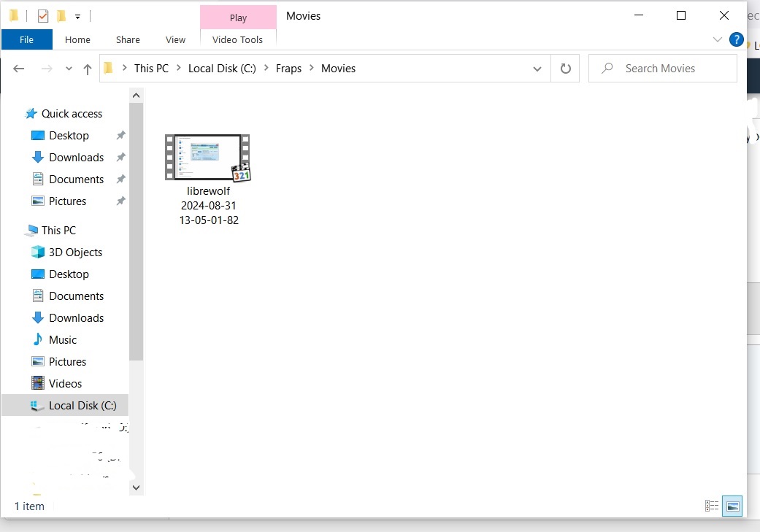Viewport: 760px width, 532px height.
Task: Click the Search Movies input field
Action: [x=663, y=69]
